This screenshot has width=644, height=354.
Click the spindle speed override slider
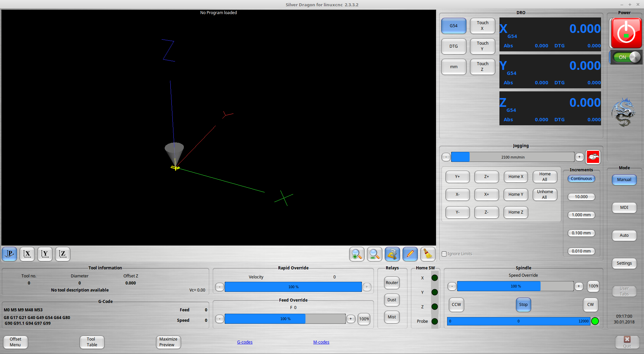coord(515,286)
